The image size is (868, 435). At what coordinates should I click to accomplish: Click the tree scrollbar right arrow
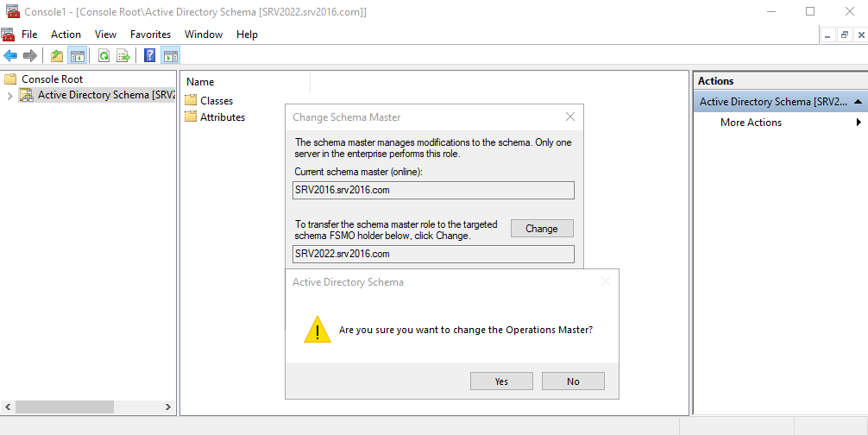(167, 407)
